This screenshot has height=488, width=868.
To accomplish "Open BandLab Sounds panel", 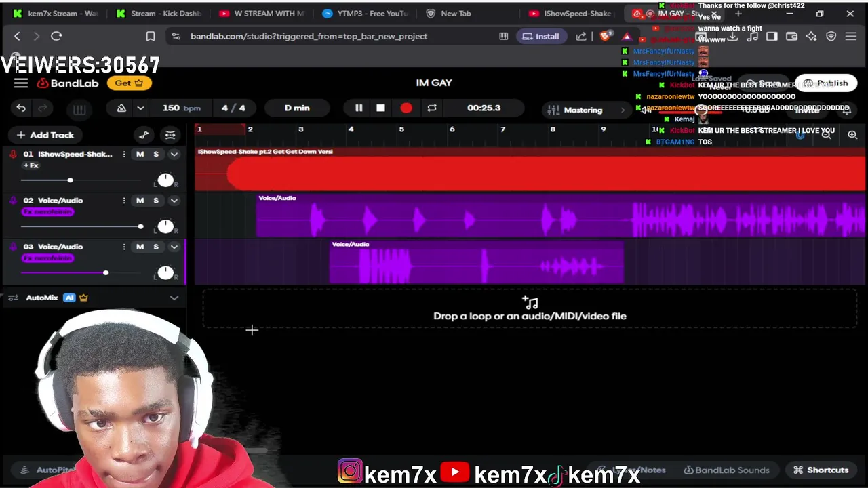I will tap(726, 470).
